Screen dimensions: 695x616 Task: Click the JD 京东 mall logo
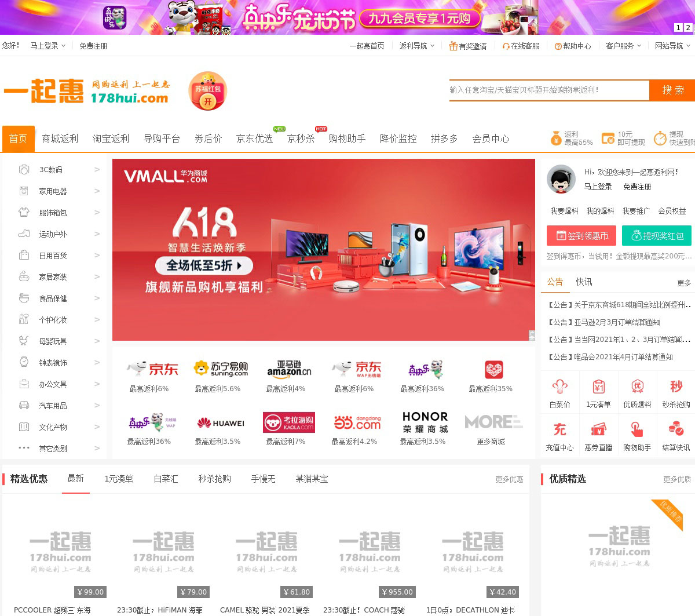(152, 369)
